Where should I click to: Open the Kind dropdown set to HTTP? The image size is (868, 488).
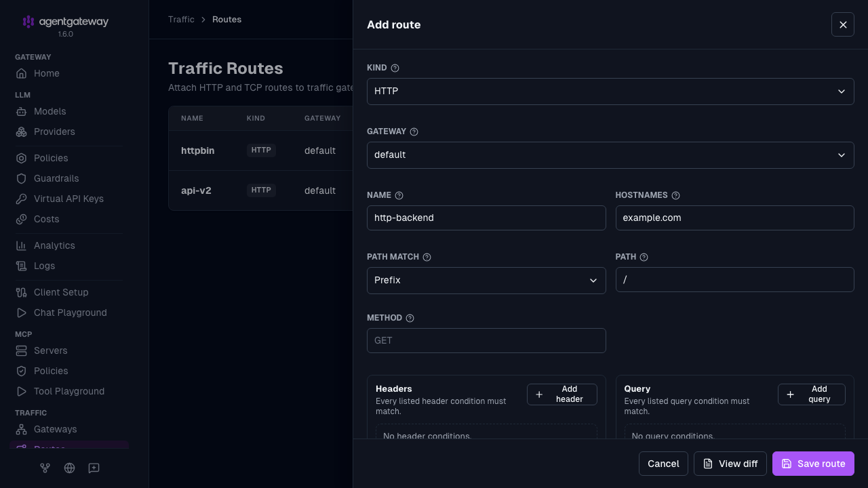coord(610,91)
